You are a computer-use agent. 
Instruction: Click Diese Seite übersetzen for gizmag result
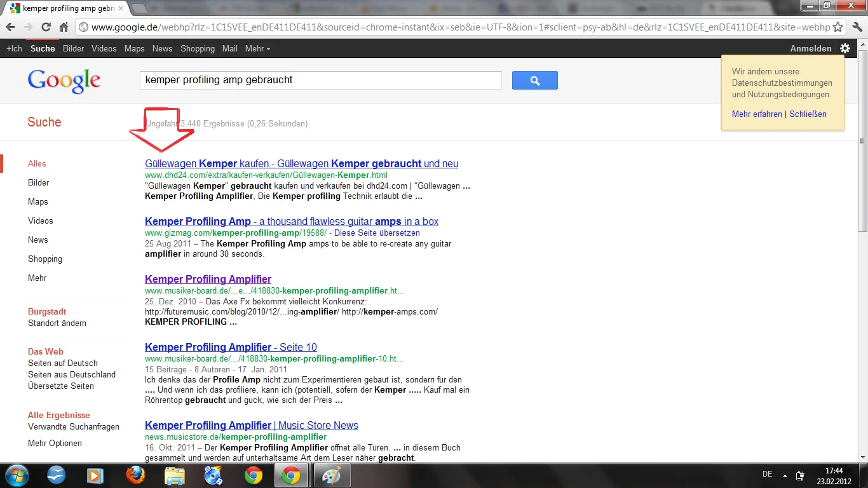[x=377, y=233]
